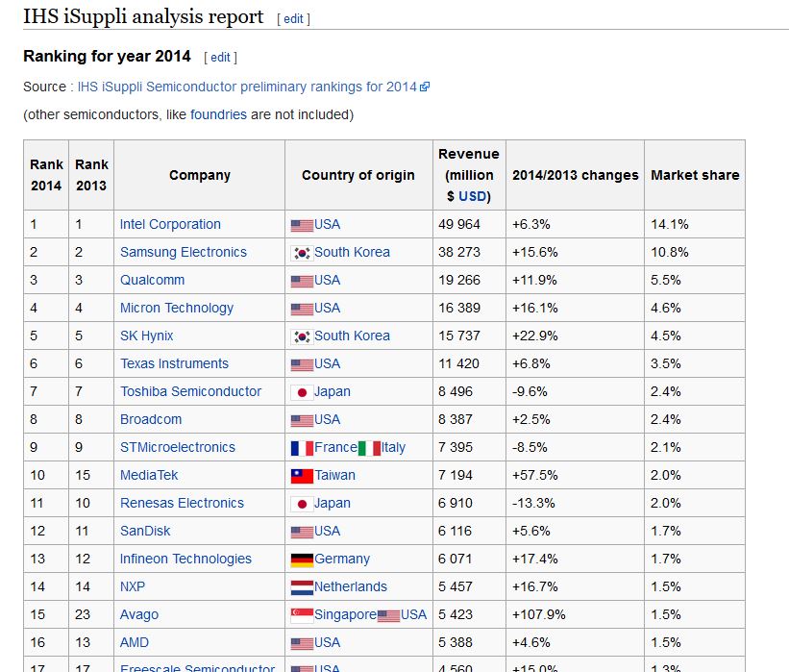Click the USA flag in Broadcom row

302,421
